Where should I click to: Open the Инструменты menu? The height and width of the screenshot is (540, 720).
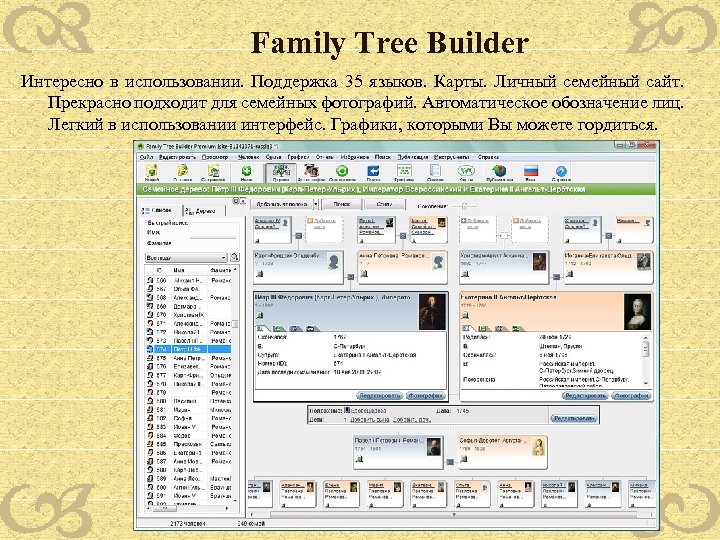pyautogui.click(x=451, y=157)
